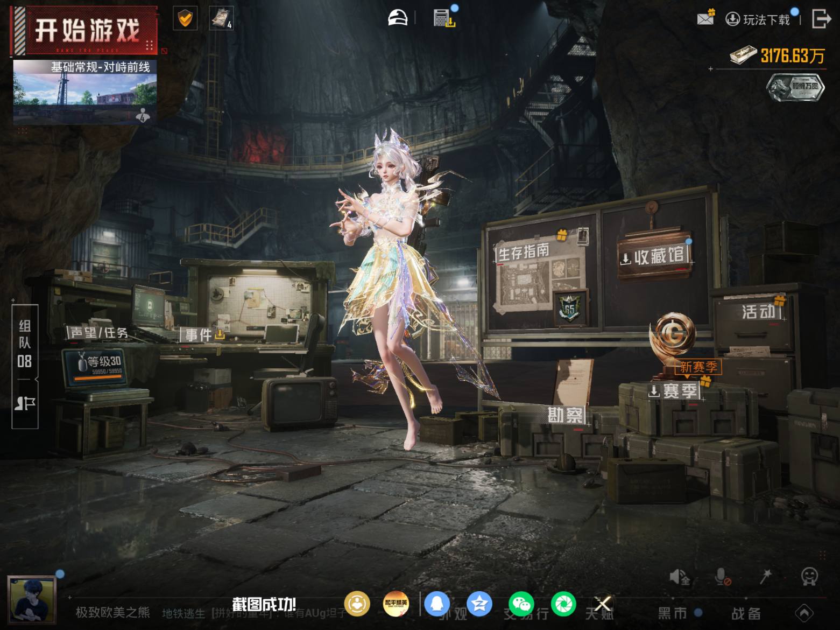
Task: Toggle the speaker voice output icon
Action: pyautogui.click(x=679, y=577)
